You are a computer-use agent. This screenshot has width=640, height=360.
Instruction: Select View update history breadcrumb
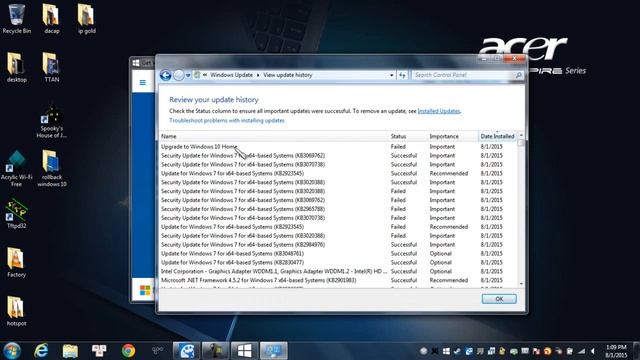pos(287,75)
